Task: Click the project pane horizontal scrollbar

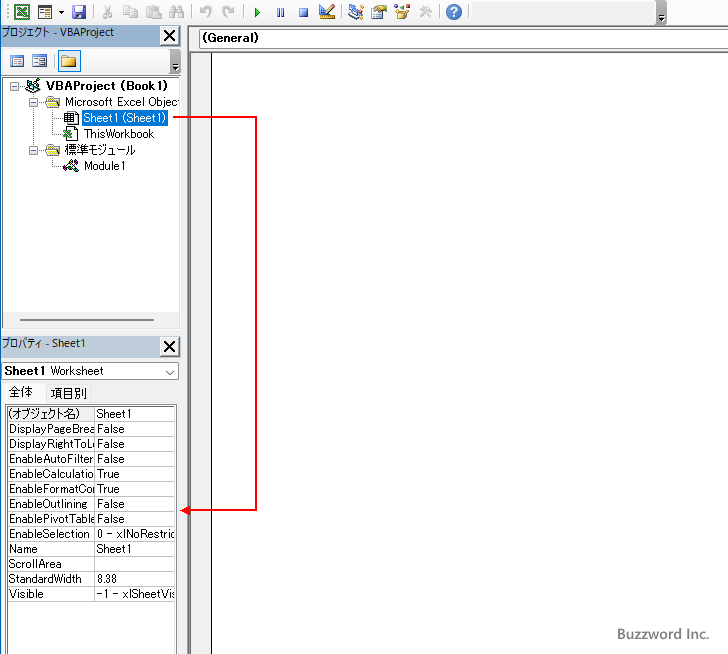Action: pos(87,320)
